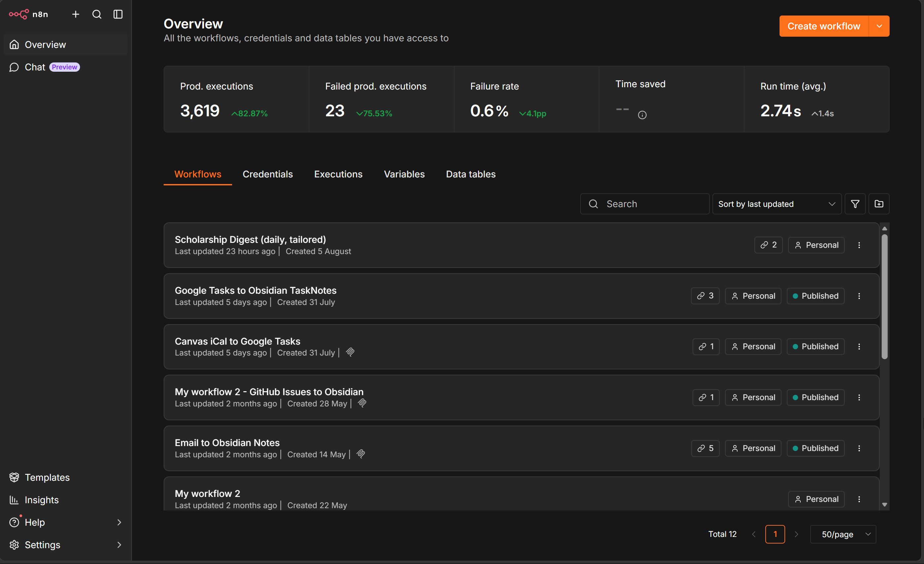Change the 50/page size dropdown
The height and width of the screenshot is (564, 924).
(843, 534)
